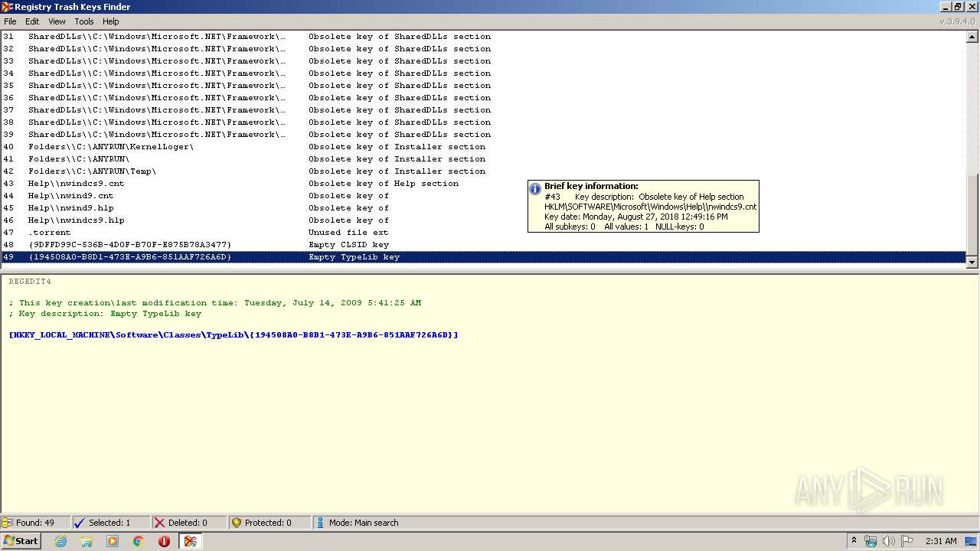Select row 37 SharedDLLs key
Image resolution: width=980 pixels, height=551 pixels.
(x=484, y=110)
